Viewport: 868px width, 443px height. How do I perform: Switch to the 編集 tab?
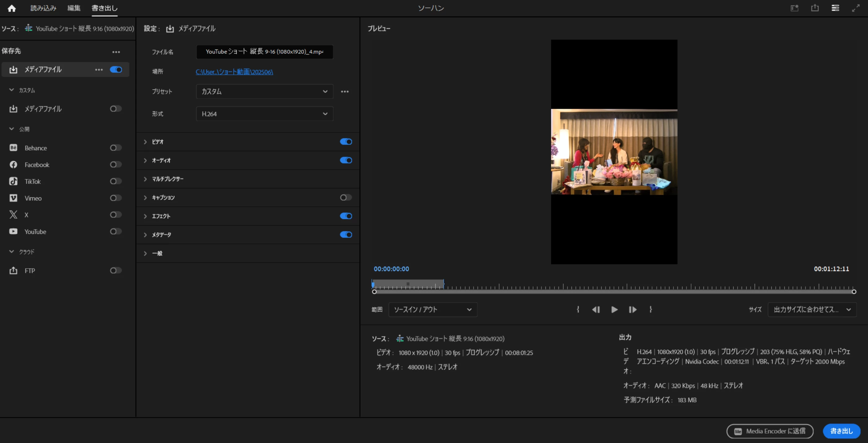pyautogui.click(x=74, y=8)
